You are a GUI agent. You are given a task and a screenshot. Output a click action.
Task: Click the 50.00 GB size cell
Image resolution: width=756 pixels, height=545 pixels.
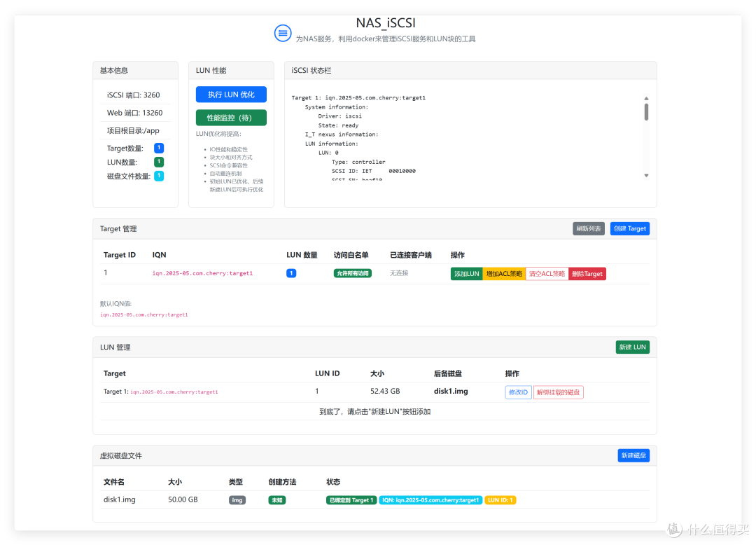tap(183, 499)
